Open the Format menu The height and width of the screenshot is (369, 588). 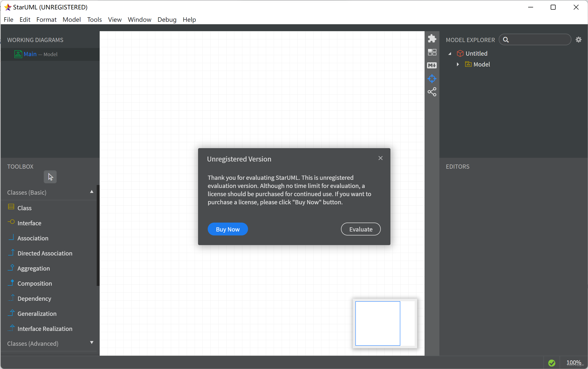[x=46, y=20]
